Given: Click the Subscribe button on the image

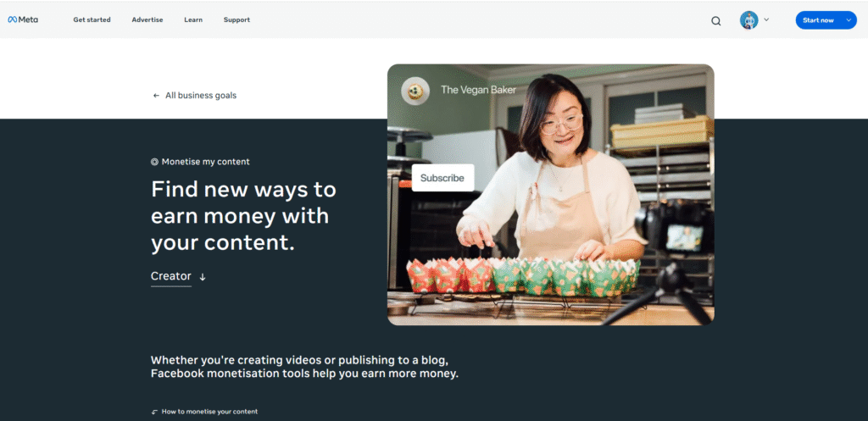Looking at the screenshot, I should point(442,178).
